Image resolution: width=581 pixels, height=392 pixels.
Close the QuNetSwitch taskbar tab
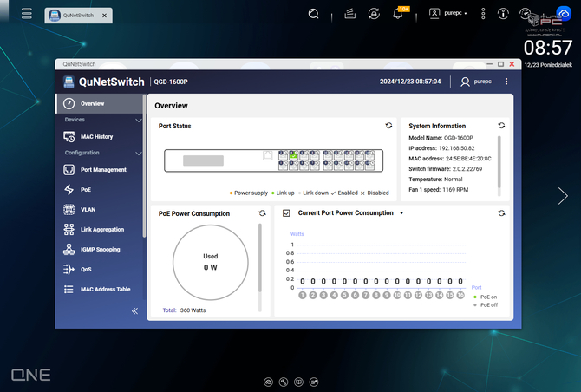104,16
